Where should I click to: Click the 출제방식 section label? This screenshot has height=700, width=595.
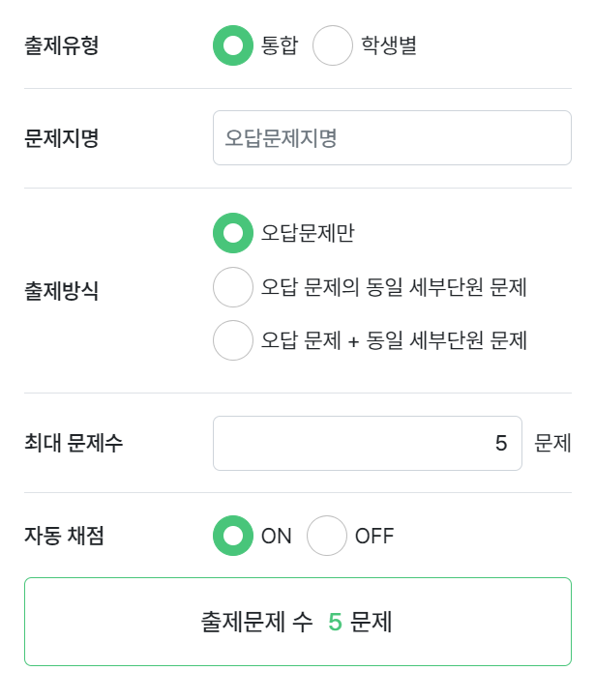point(62,291)
